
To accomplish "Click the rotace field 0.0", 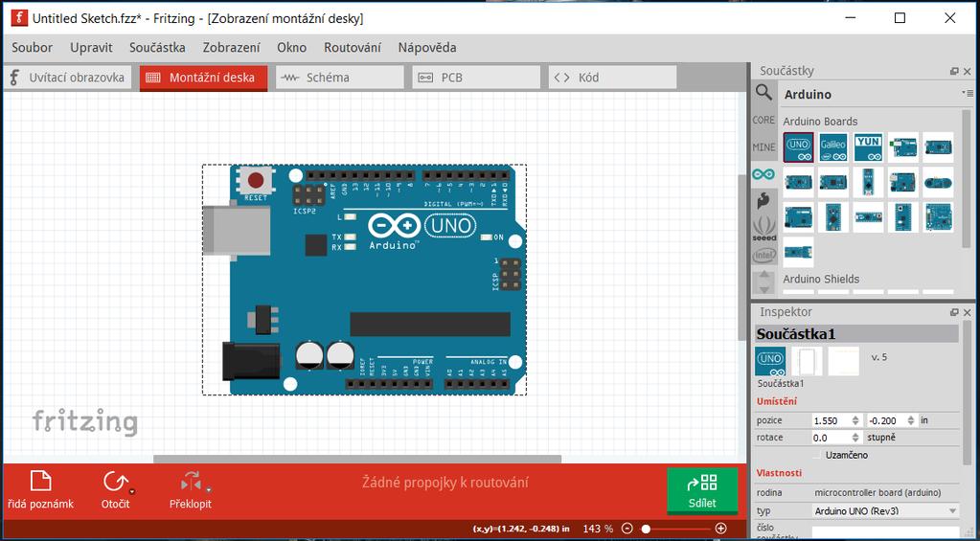I will [831, 438].
